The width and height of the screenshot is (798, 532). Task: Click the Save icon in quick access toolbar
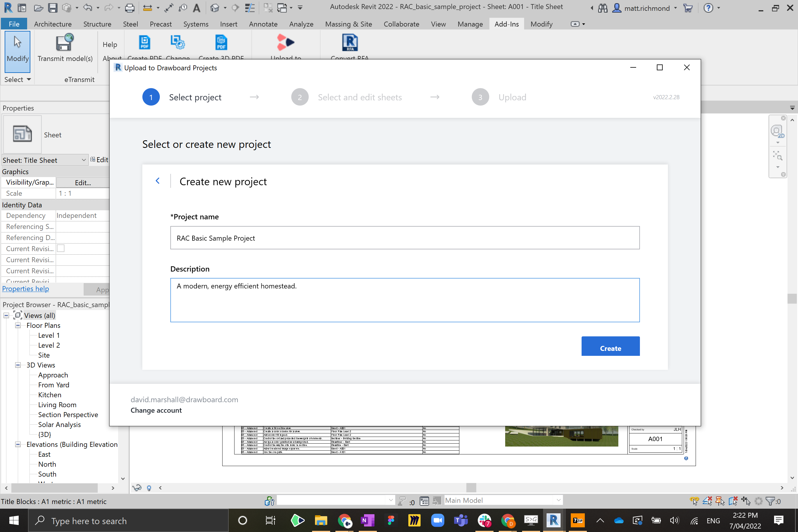coord(52,8)
